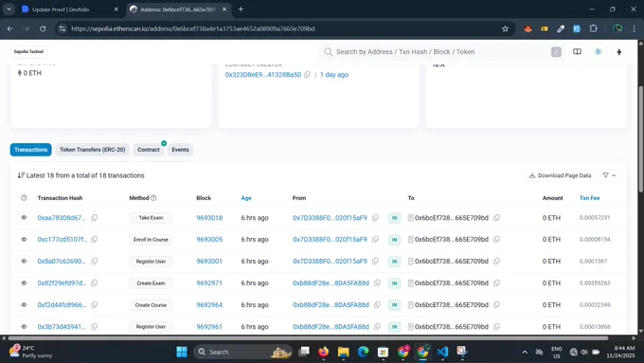Click the taskbar Search box
This screenshot has height=363, width=644.
(242, 352)
